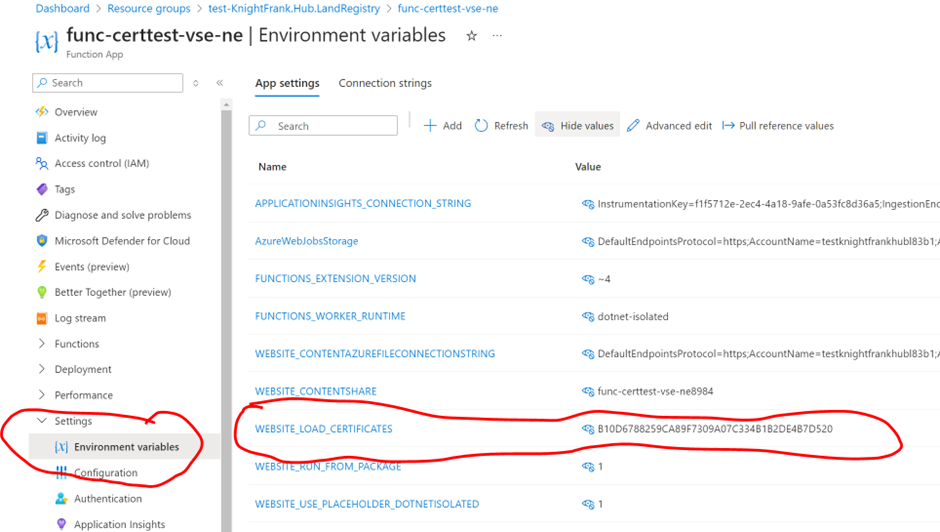
Task: Open WEBSITE_USE_PLACEHOLDER_DOTNETISOLATED setting
Action: click(367, 504)
